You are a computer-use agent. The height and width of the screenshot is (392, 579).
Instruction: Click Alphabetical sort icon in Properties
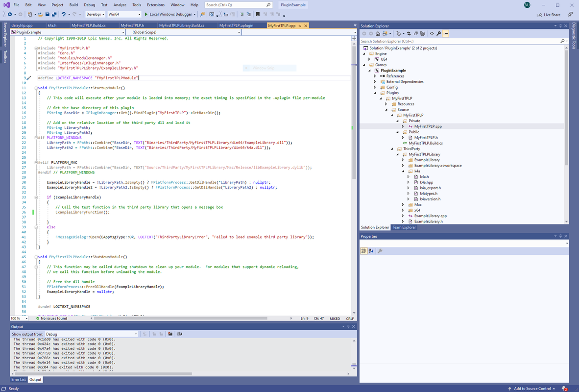click(x=371, y=251)
